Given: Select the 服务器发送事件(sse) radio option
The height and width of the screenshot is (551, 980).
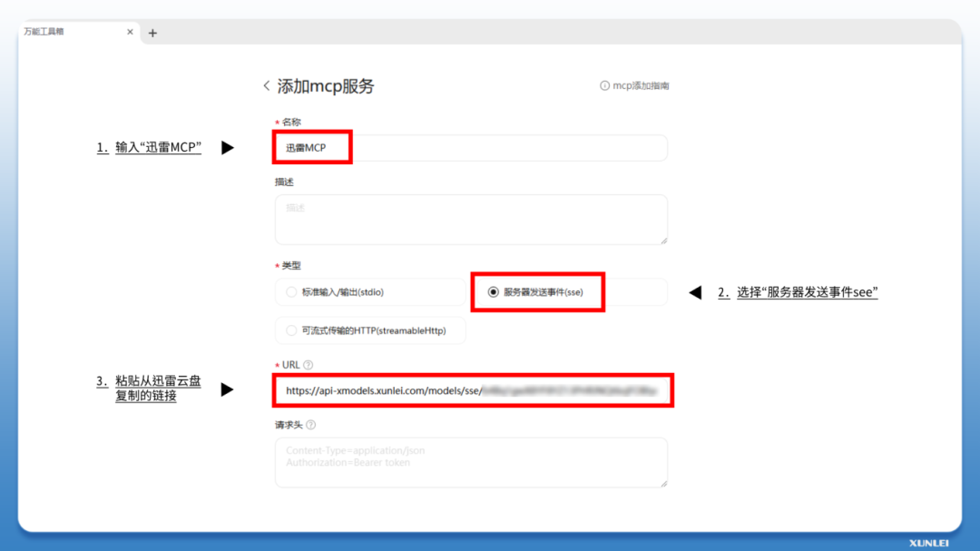Looking at the screenshot, I should [x=494, y=292].
